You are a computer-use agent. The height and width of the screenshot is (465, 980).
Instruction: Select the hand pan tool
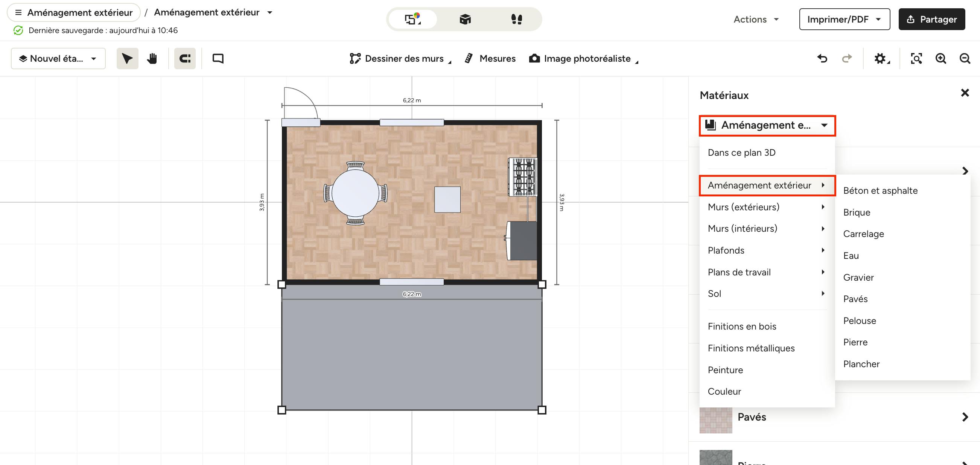point(152,59)
